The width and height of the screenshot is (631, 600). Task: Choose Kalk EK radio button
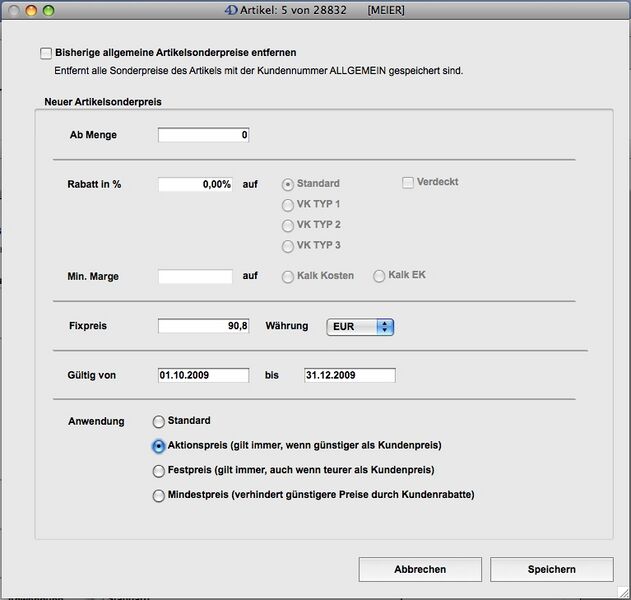[379, 276]
